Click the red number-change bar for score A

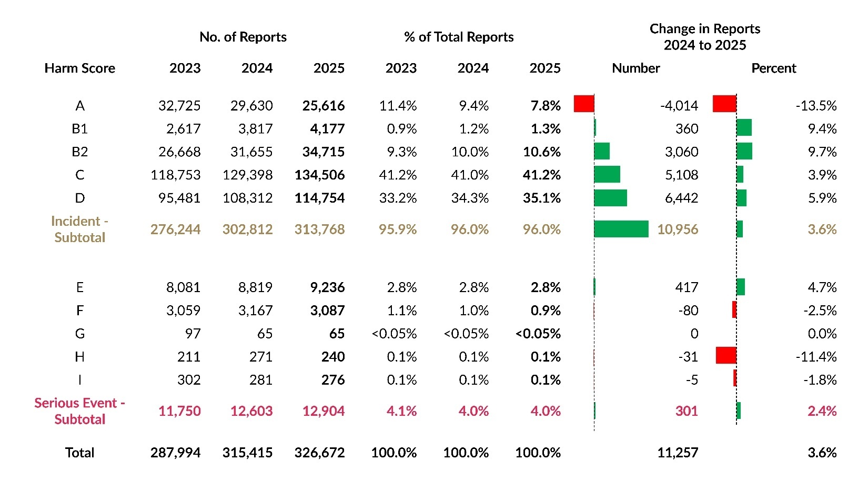click(584, 104)
